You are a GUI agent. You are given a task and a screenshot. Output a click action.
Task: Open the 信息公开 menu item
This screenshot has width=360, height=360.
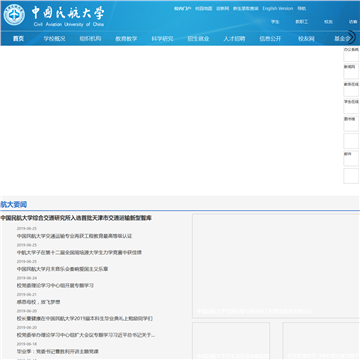[270, 39]
